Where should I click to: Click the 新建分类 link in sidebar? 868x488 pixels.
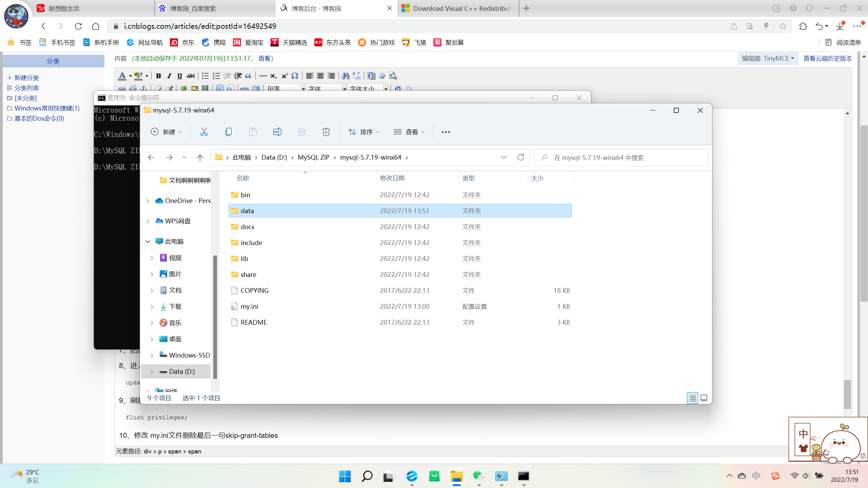26,78
